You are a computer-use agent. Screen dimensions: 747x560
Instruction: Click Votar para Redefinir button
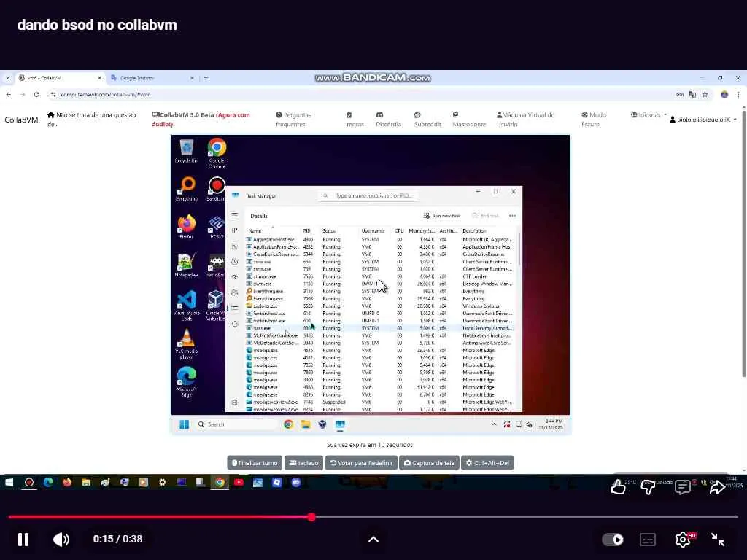(362, 463)
